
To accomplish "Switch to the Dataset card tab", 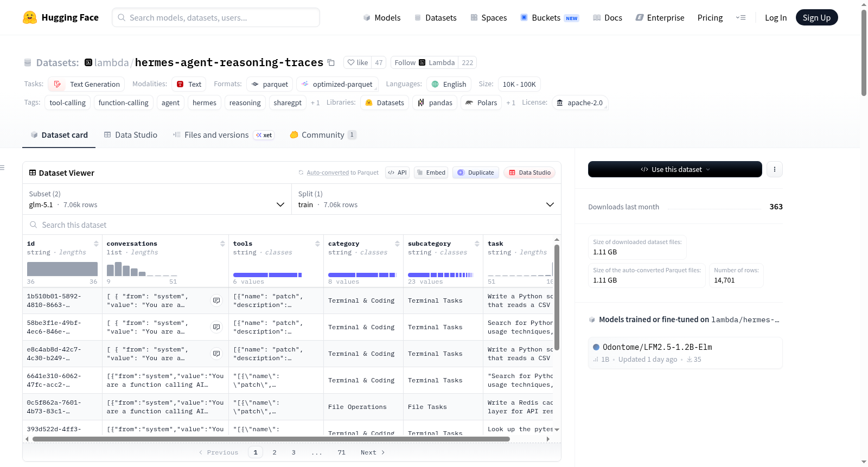I will point(59,135).
